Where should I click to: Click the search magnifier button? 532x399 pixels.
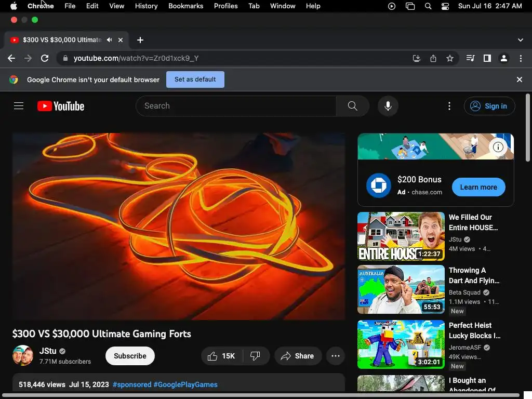pos(353,106)
